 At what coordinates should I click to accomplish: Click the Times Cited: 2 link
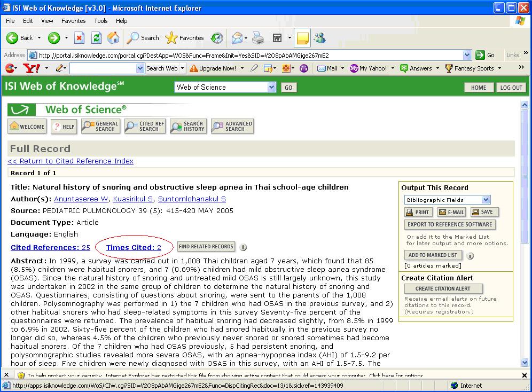pos(134,248)
